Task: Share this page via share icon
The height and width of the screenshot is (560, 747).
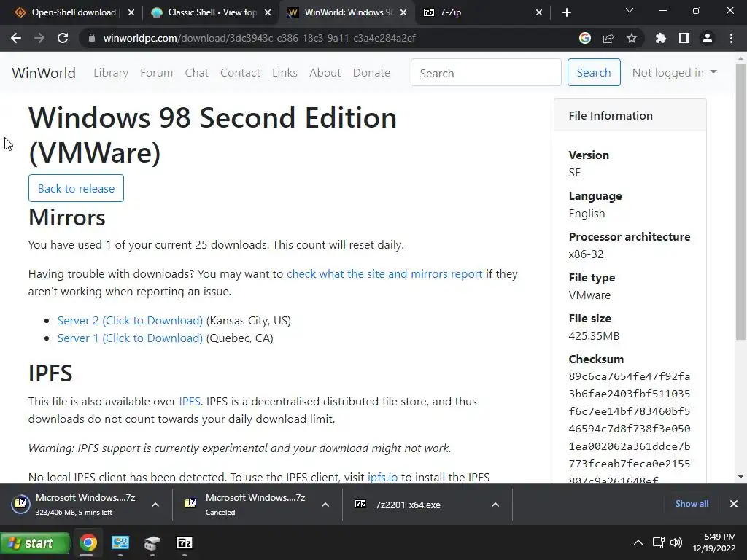Action: 608,38
